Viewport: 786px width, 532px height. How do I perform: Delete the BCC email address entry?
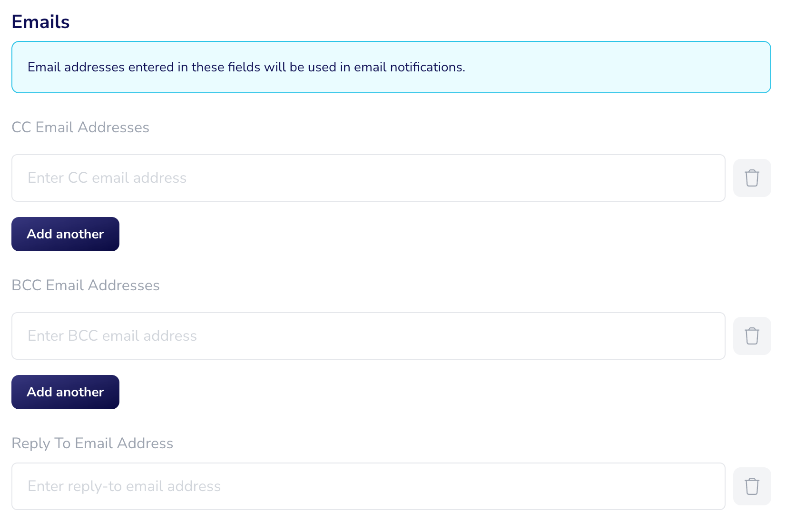tap(752, 336)
